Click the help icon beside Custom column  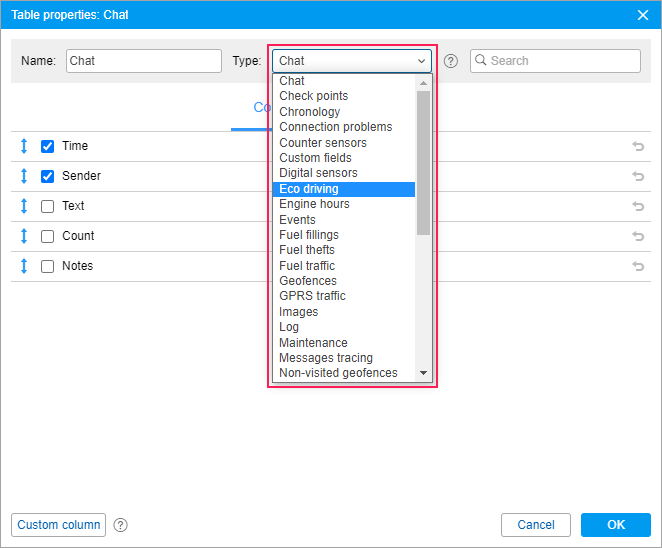coord(121,525)
